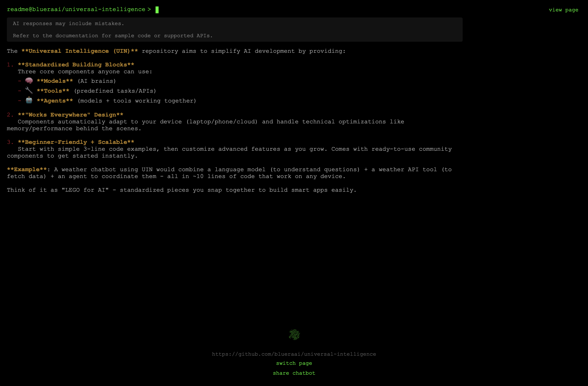Click the green block cursor in the prompt

click(157, 10)
